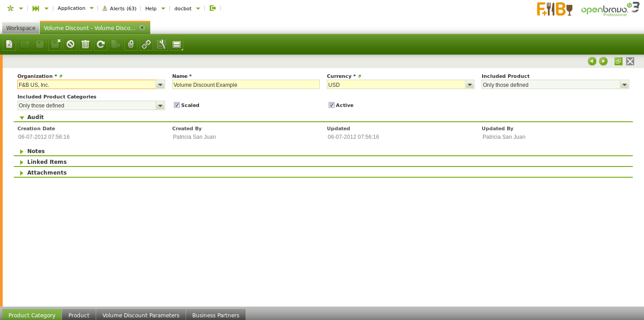Open the Alerts (63) link
Viewport: 644px width, 320px height.
pos(119,9)
